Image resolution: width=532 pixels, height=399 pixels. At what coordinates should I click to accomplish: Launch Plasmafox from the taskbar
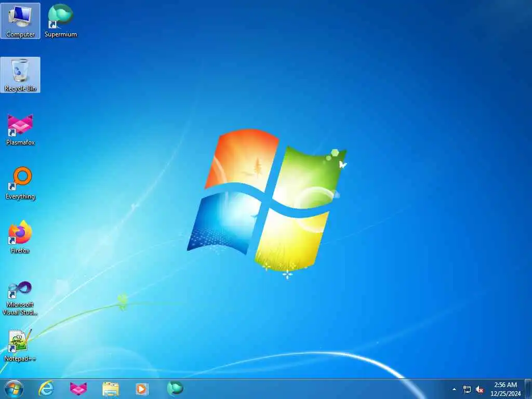click(x=78, y=389)
